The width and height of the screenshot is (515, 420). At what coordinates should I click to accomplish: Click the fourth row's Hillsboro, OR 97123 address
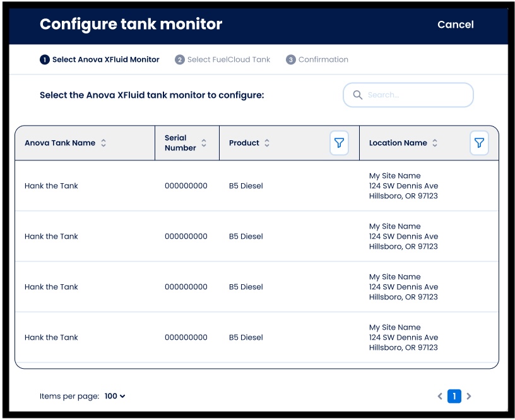[x=403, y=348]
